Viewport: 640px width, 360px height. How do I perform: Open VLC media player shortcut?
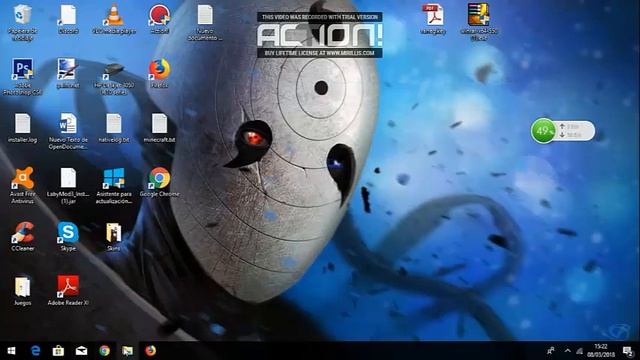(x=113, y=16)
